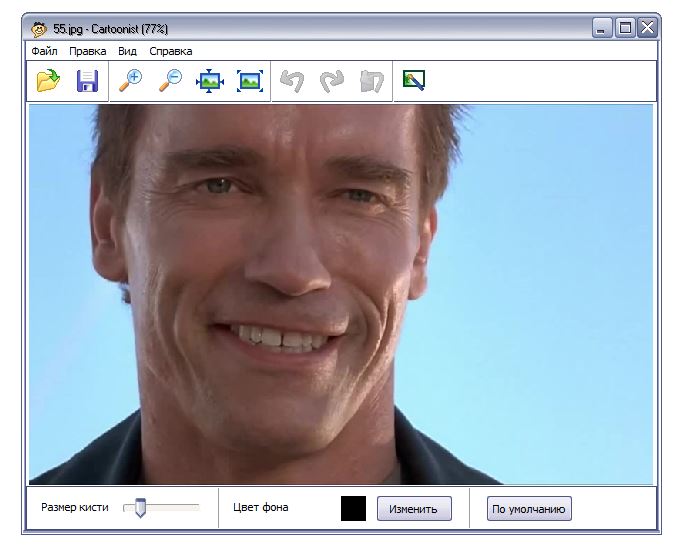Select the picture brush effect icon

pyautogui.click(x=414, y=81)
